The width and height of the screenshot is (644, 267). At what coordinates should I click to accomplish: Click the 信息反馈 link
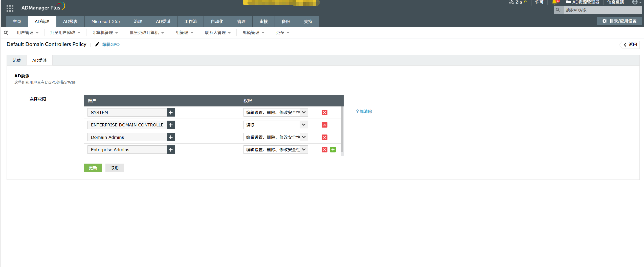tap(616, 2)
